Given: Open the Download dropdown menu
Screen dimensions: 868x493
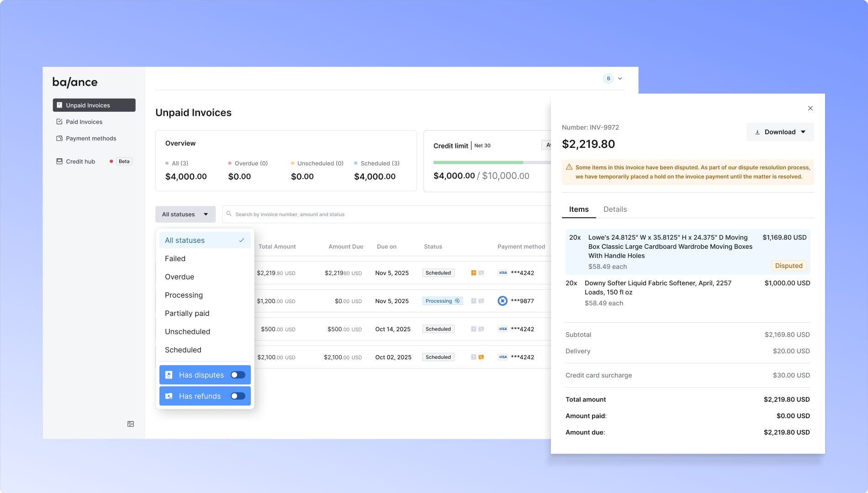Looking at the screenshot, I should point(780,132).
